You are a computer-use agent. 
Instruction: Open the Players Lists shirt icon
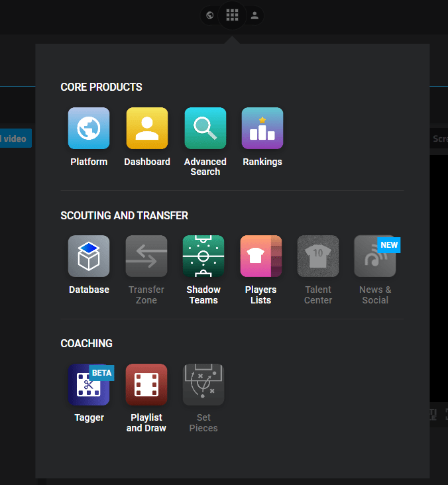pyautogui.click(x=261, y=256)
